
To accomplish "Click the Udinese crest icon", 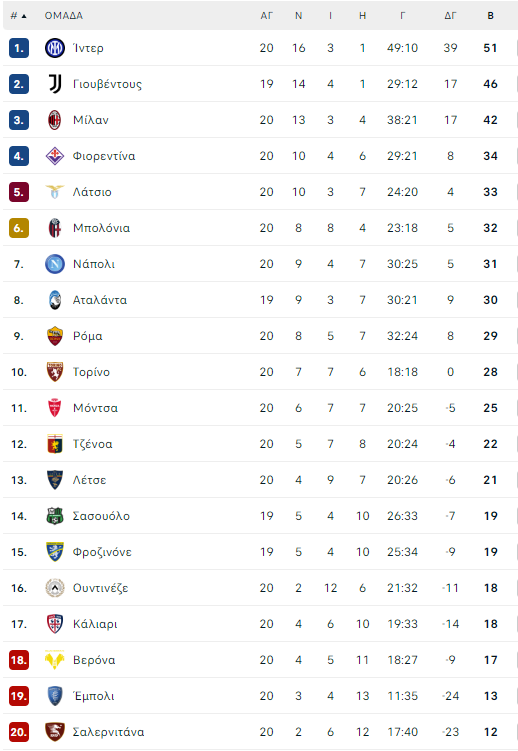I will (x=55, y=588).
